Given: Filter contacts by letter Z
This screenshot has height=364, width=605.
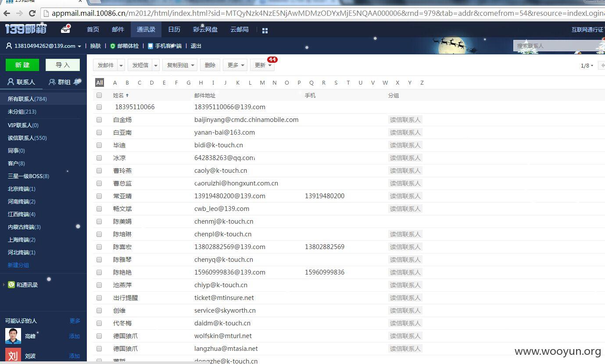Looking at the screenshot, I should tap(422, 82).
